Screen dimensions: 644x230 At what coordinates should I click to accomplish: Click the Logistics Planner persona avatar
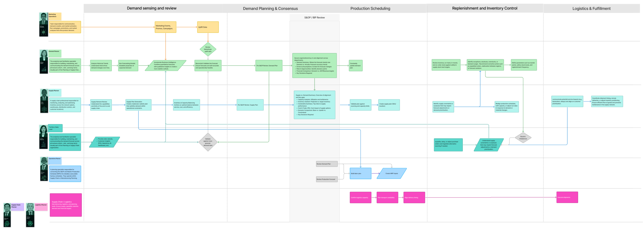click(30, 215)
